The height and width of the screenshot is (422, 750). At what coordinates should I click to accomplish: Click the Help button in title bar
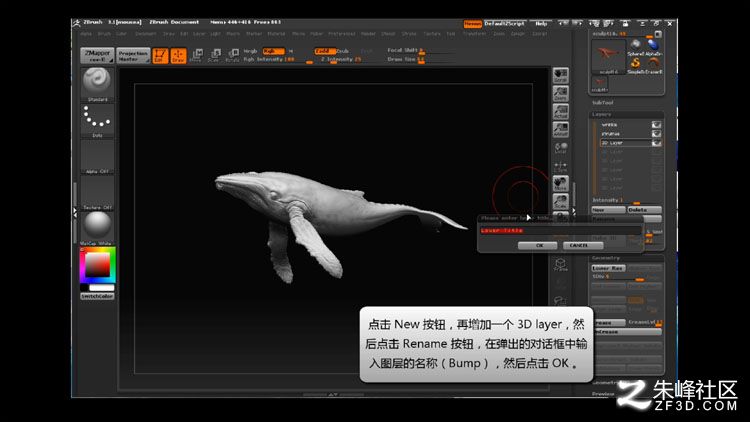(541, 23)
